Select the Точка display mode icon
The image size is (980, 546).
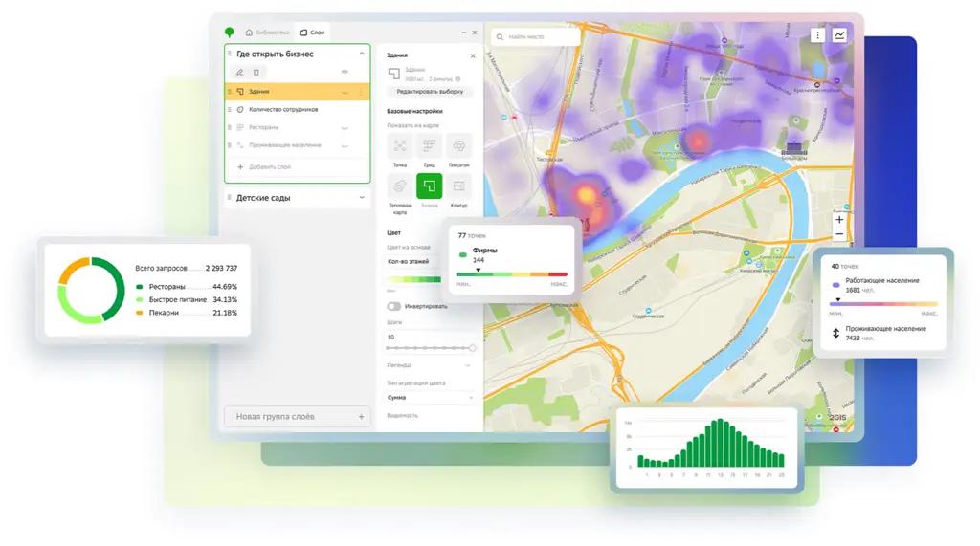400,146
